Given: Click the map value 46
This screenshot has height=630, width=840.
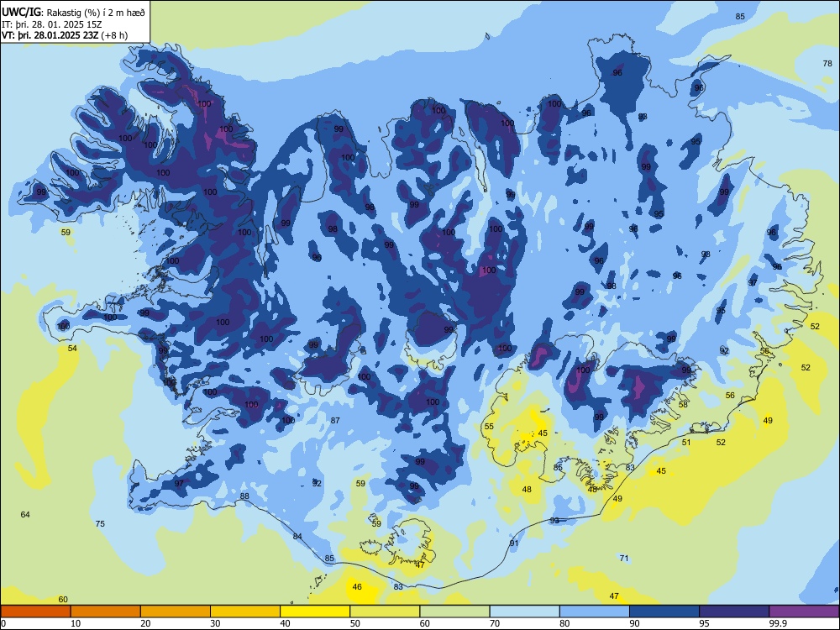Looking at the screenshot, I should (357, 586).
